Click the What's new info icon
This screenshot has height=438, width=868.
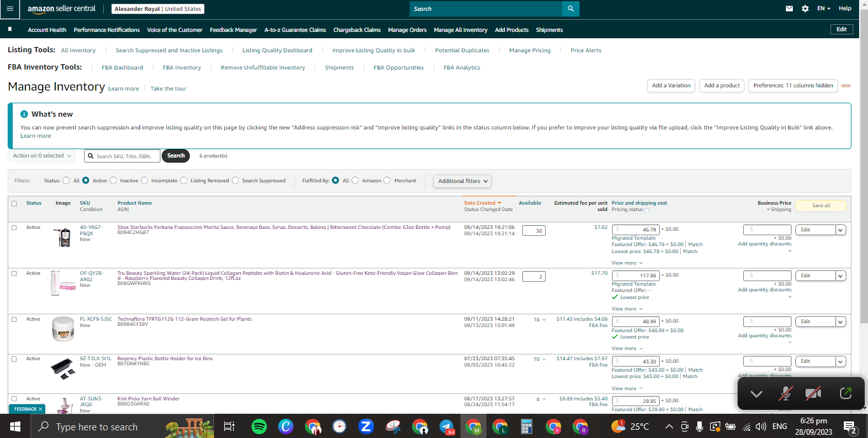(24, 114)
